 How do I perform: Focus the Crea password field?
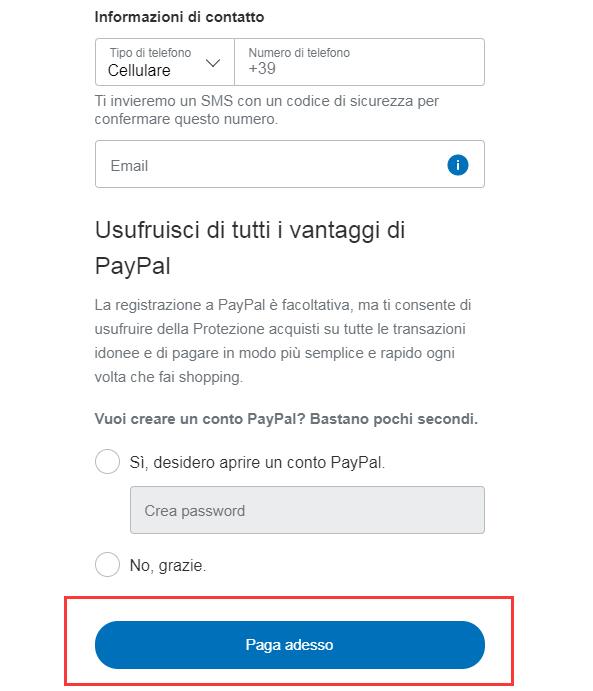pyautogui.click(x=308, y=510)
